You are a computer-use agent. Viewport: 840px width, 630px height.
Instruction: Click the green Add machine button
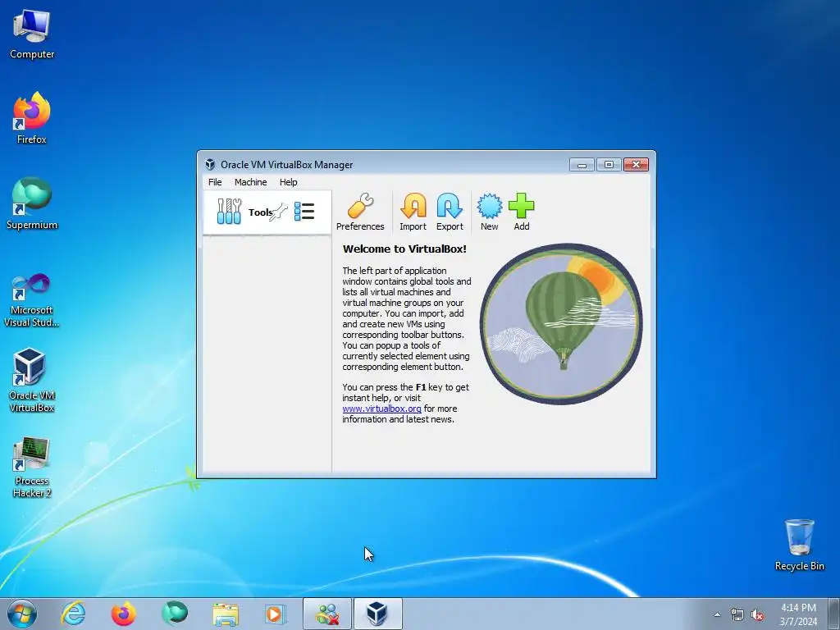521,212
